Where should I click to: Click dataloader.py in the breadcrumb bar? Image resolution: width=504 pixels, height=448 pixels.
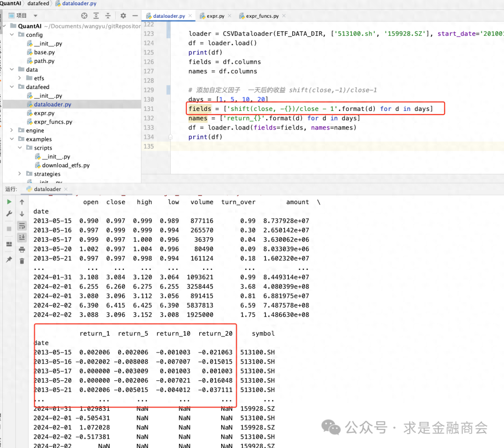76,3
